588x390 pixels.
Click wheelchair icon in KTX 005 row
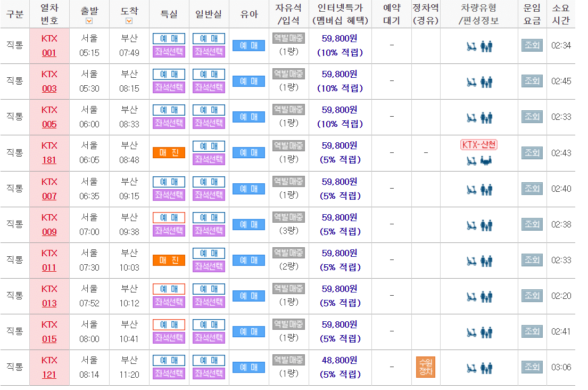pos(471,118)
